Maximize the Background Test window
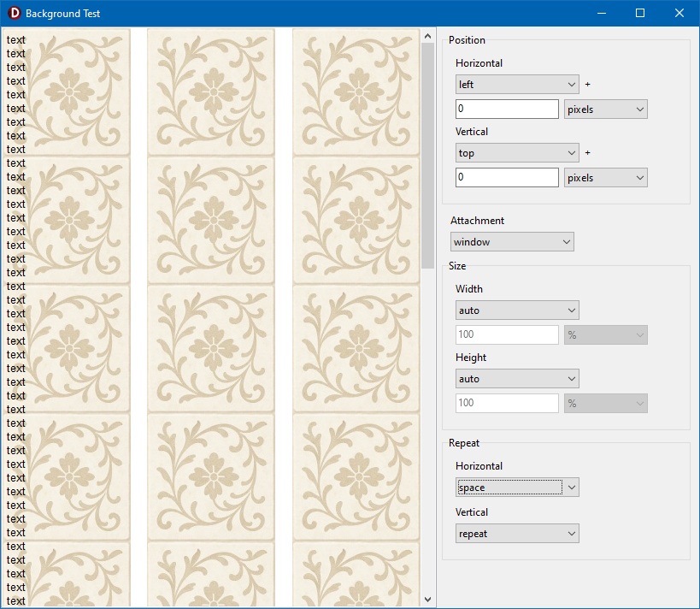Image resolution: width=700 pixels, height=609 pixels. click(640, 13)
